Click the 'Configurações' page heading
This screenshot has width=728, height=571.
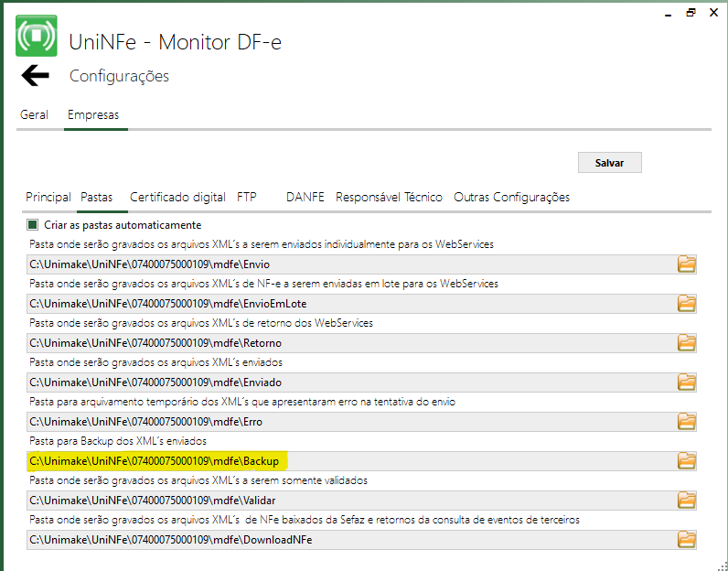[x=119, y=76]
